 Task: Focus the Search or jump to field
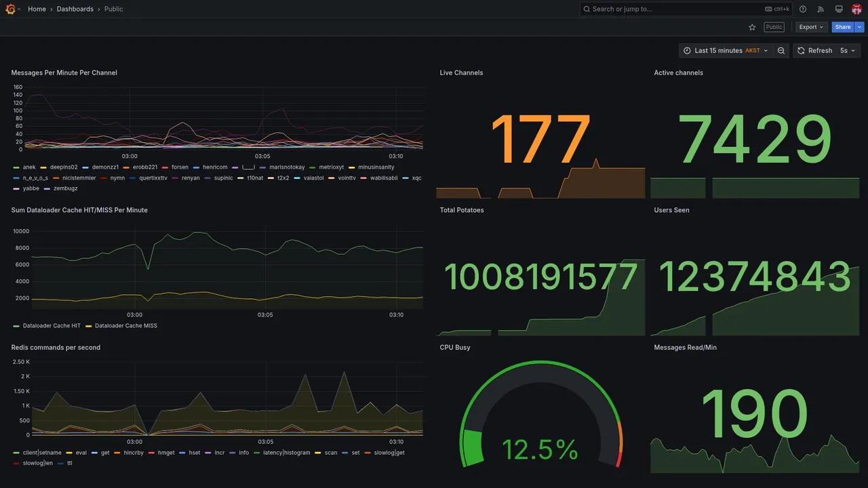click(686, 9)
